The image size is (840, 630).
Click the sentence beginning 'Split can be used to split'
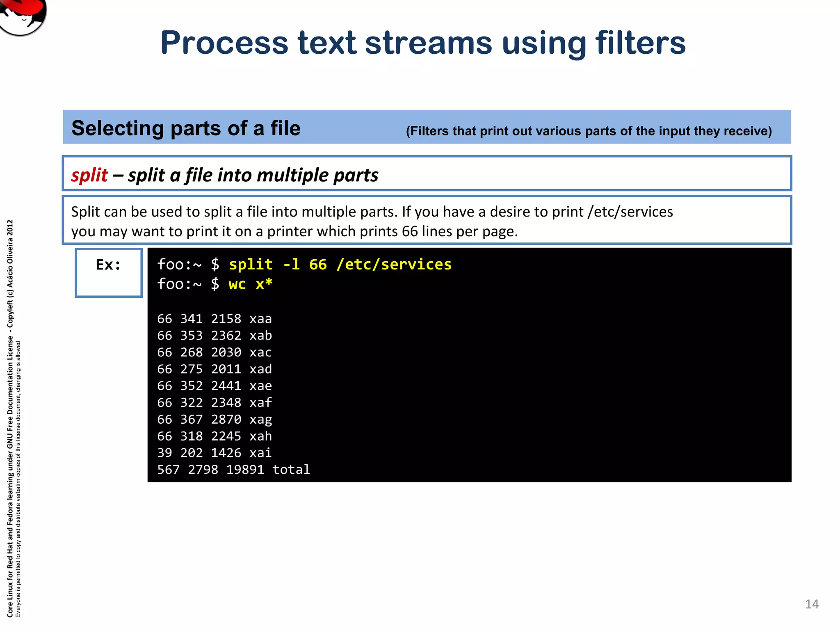pos(372,212)
